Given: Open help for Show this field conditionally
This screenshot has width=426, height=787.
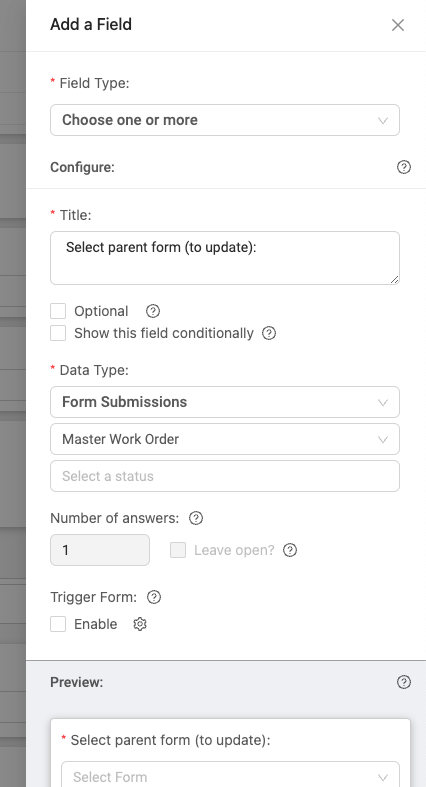Looking at the screenshot, I should [269, 333].
